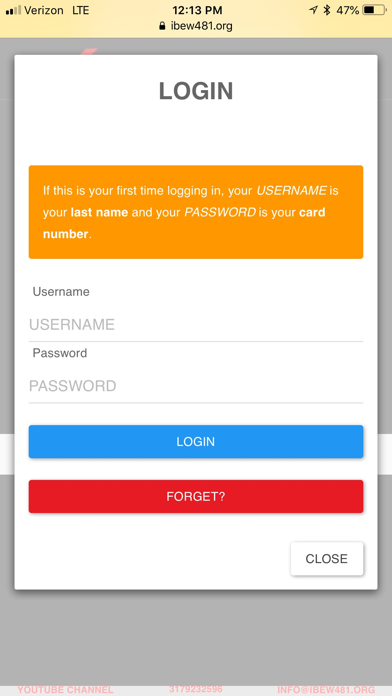Tap the cellular signal bars icon

click(x=13, y=10)
